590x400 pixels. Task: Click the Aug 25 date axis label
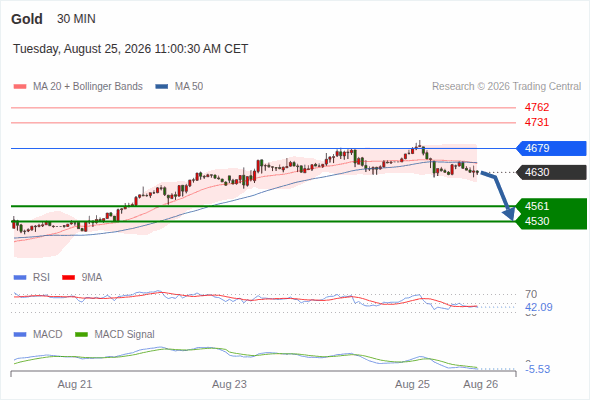pyautogui.click(x=412, y=384)
